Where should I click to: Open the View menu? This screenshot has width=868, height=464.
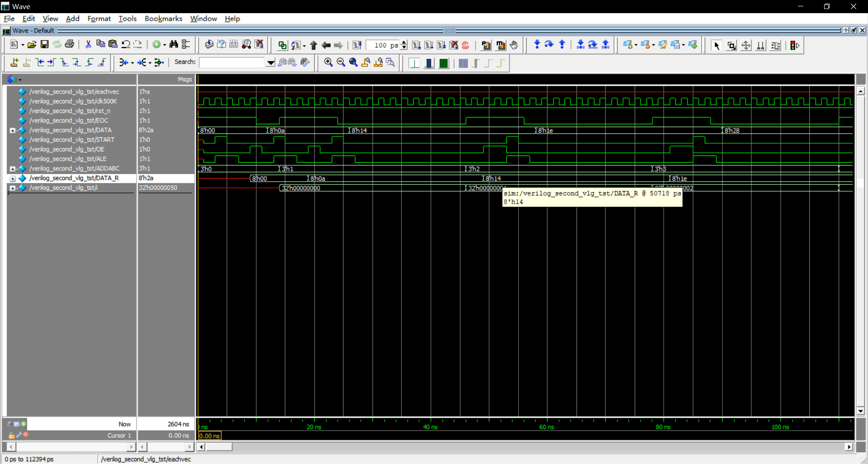[50, 19]
